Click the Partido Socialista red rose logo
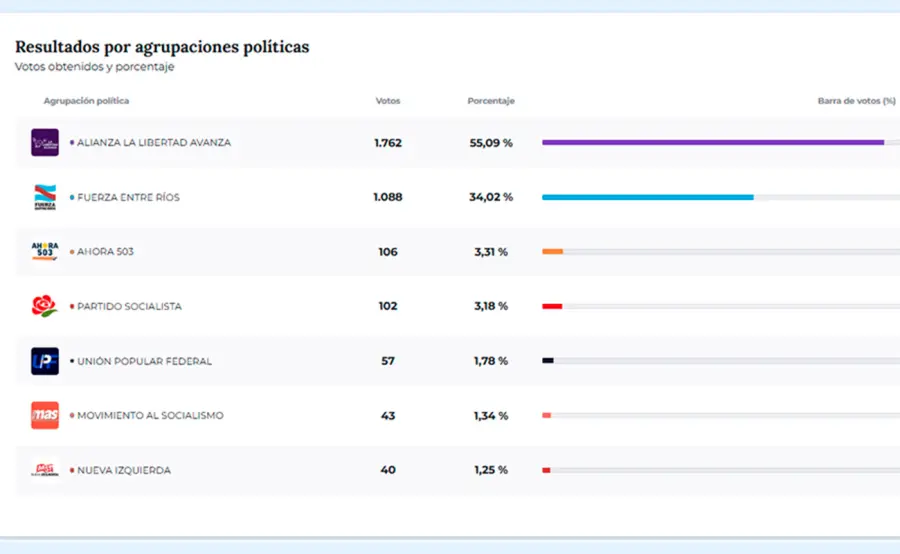This screenshot has height=554, width=900. (45, 306)
